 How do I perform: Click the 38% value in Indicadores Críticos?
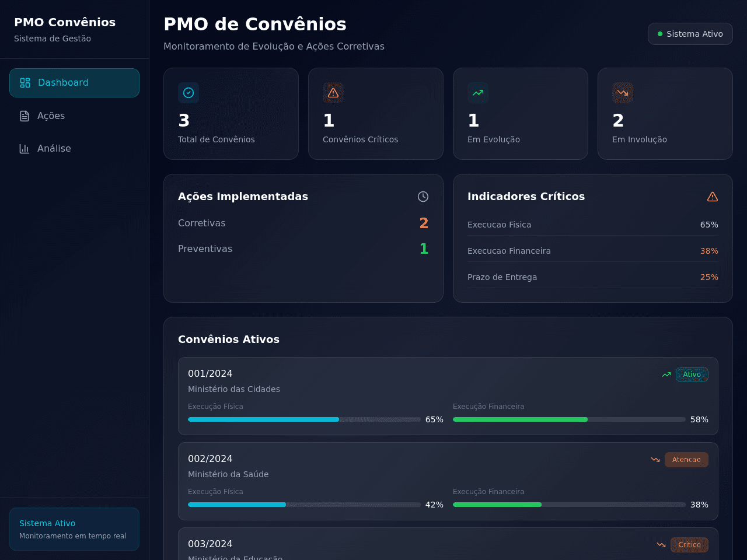click(709, 251)
